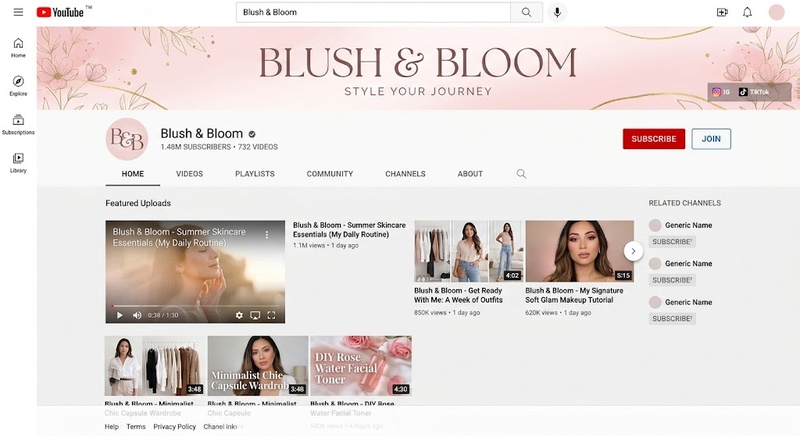This screenshot has width=800, height=436.
Task: Click the JOIN button
Action: click(x=711, y=139)
